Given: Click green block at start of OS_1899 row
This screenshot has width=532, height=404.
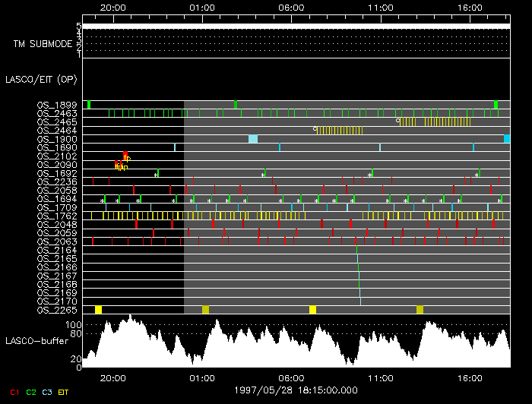Looking at the screenshot, I should coord(89,104).
